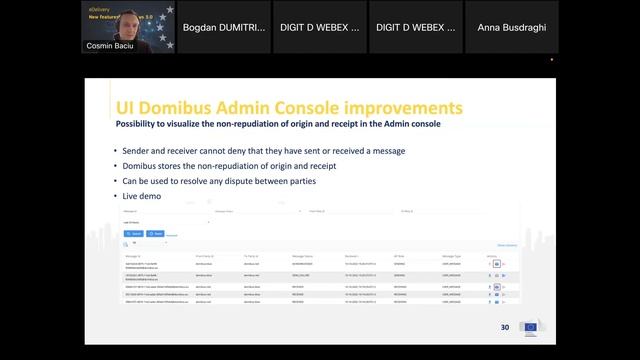Click the Show columns link
Viewport: 640px width, 360px height.
tap(507, 245)
